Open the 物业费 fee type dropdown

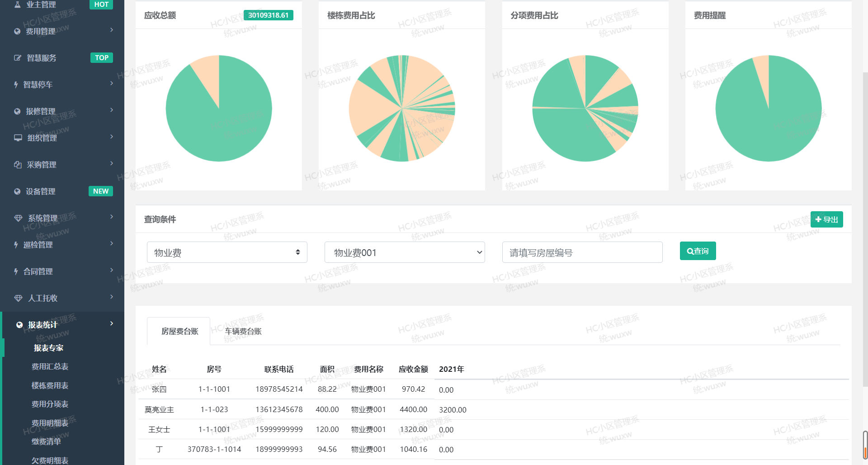click(227, 252)
